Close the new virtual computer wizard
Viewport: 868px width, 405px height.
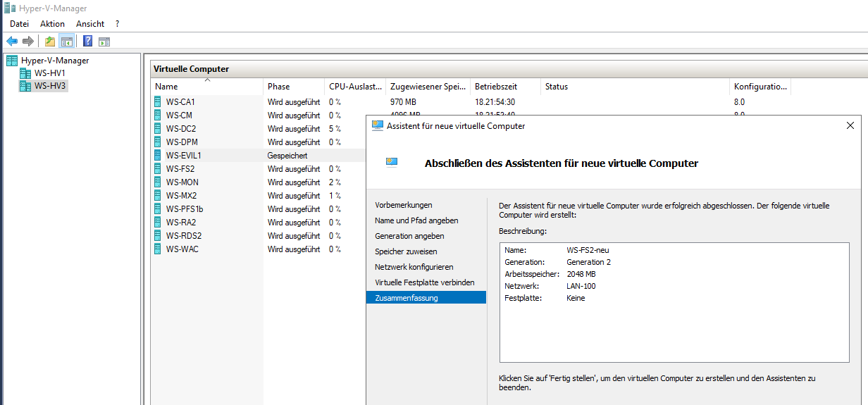click(850, 125)
